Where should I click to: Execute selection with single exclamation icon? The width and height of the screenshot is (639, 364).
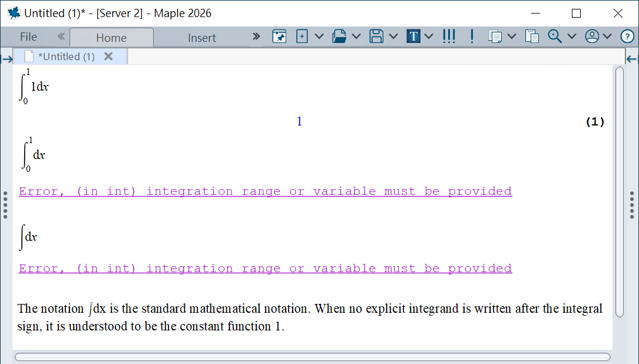[472, 37]
